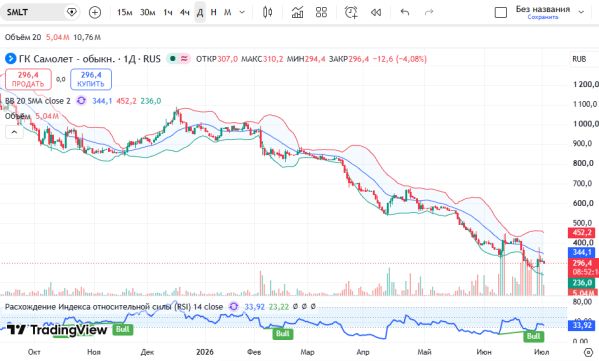Screen dimensions: 599x361
Task: Click the Сохранить link
Action: click(542, 17)
